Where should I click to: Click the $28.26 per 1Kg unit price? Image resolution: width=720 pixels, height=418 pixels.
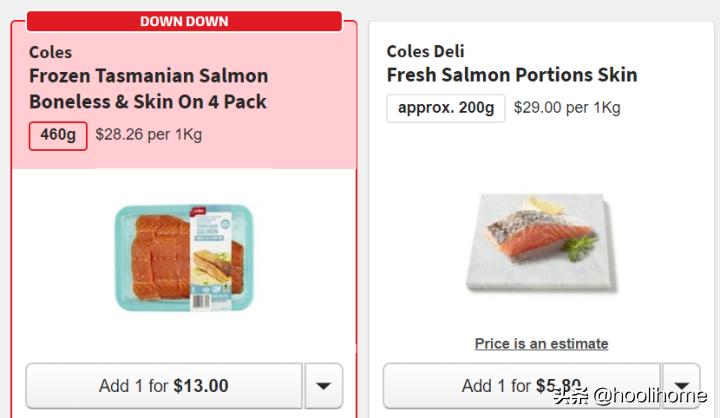point(148,134)
